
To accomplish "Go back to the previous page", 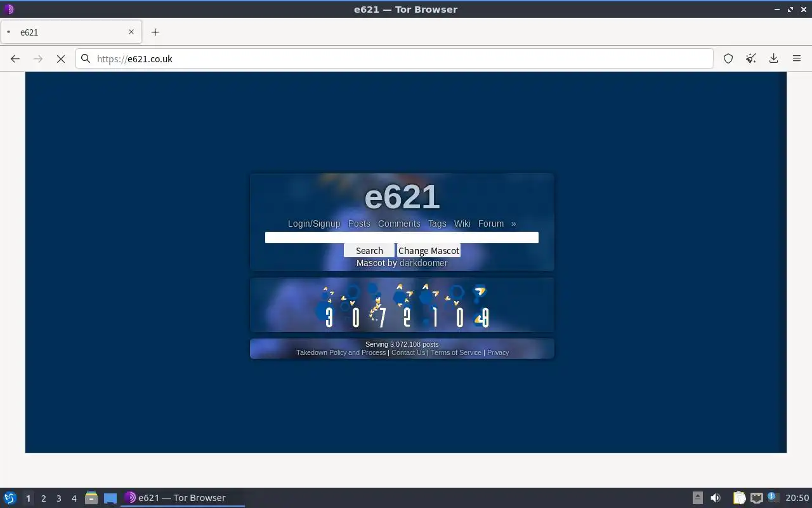I will tap(15, 58).
